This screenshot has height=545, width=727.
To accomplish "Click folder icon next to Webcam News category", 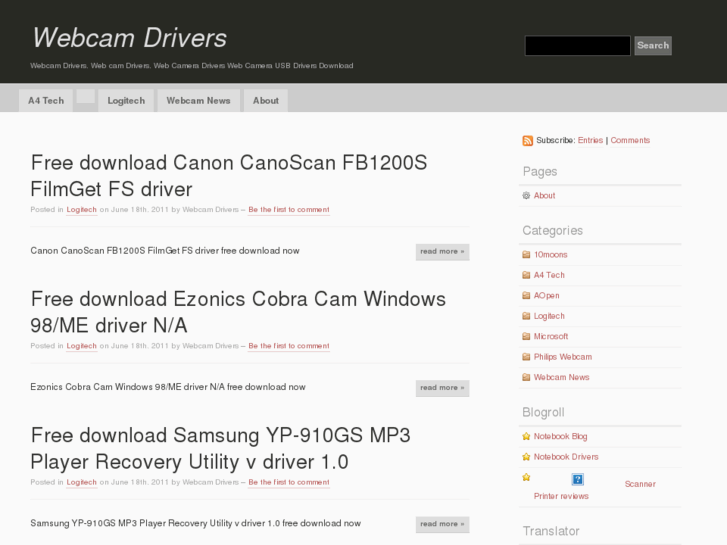I will [x=526, y=377].
